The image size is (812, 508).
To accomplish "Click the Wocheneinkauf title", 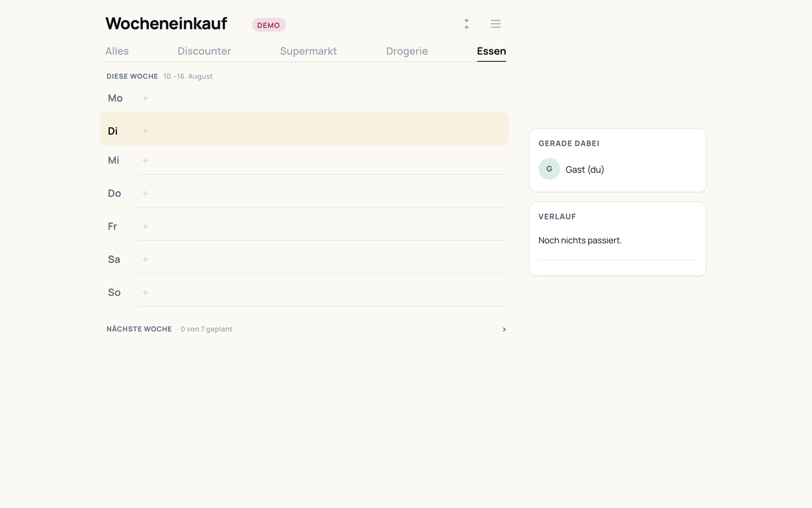I will (166, 23).
